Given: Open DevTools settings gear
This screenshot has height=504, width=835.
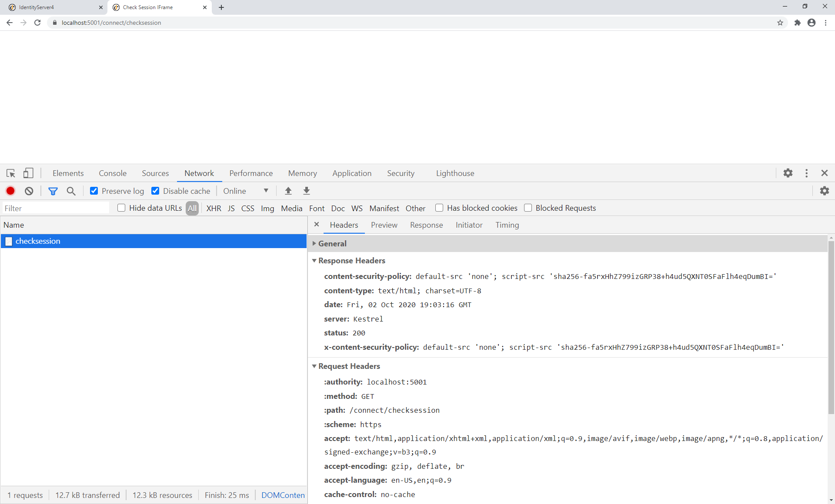Looking at the screenshot, I should (x=788, y=173).
